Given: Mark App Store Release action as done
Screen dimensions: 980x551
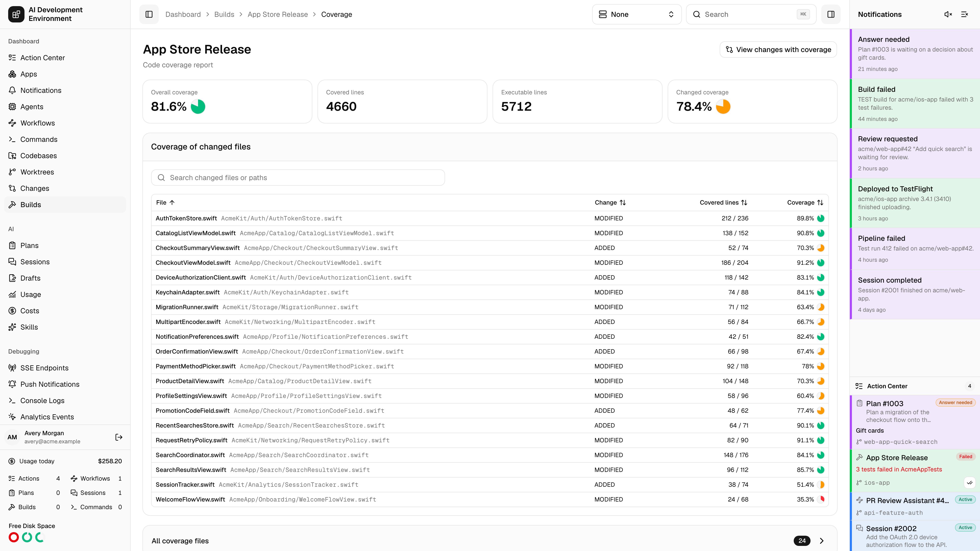Looking at the screenshot, I should coord(970,483).
